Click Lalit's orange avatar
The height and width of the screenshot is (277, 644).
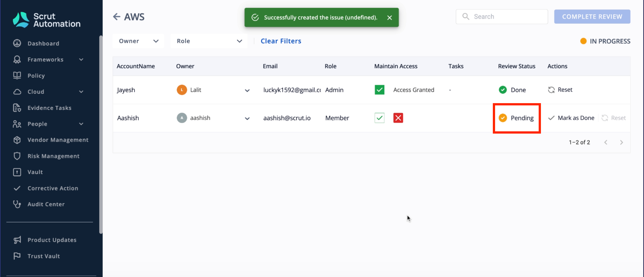[182, 90]
